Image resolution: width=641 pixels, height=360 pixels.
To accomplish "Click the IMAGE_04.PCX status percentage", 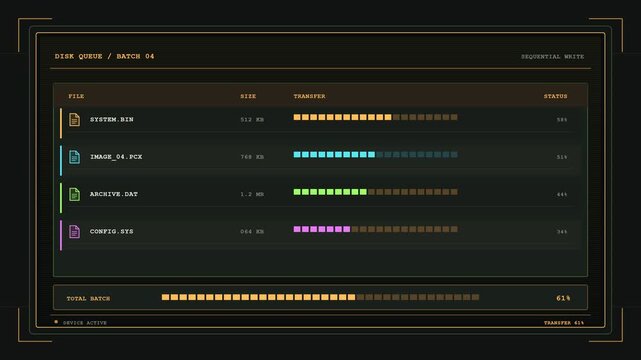I will tap(562, 157).
